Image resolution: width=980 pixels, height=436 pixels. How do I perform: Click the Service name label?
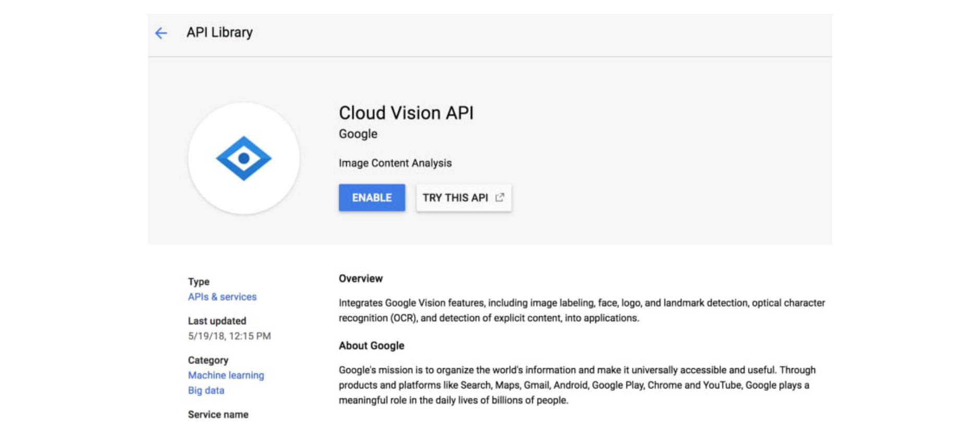click(x=218, y=415)
